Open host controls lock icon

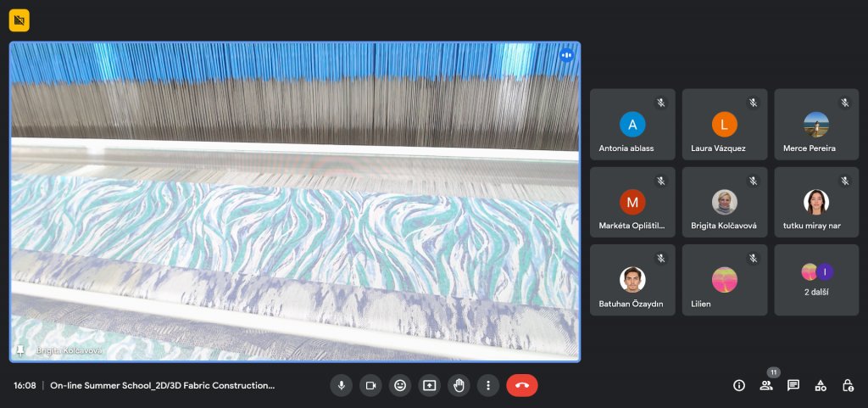pyautogui.click(x=848, y=385)
